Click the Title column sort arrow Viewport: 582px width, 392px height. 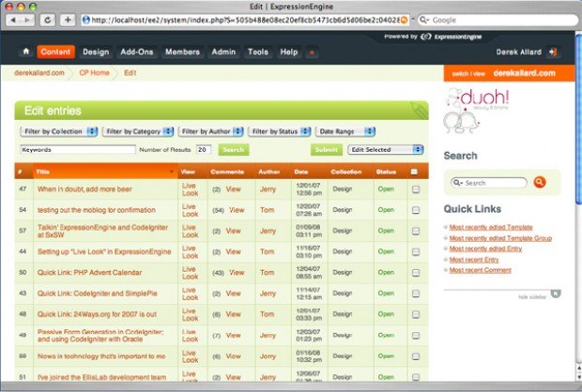point(172,172)
